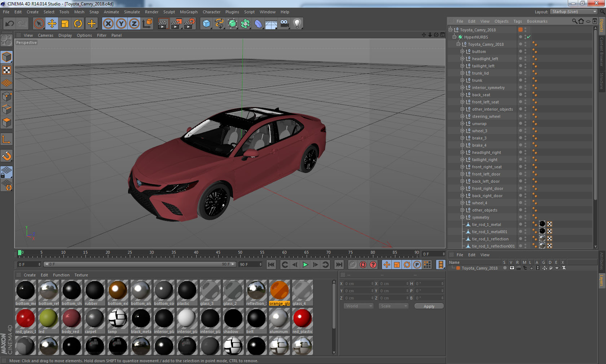606x364 pixels.
Task: Add a Cube primitive object
Action: coord(206,24)
